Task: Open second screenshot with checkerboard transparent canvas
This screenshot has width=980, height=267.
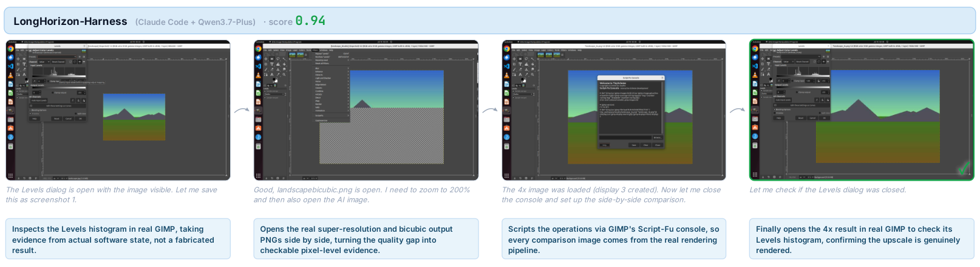Action: (366, 110)
